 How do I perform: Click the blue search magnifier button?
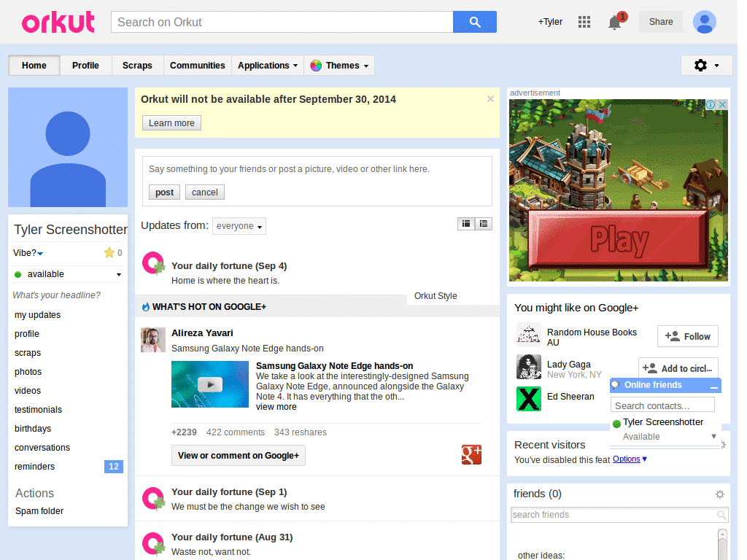pos(474,22)
